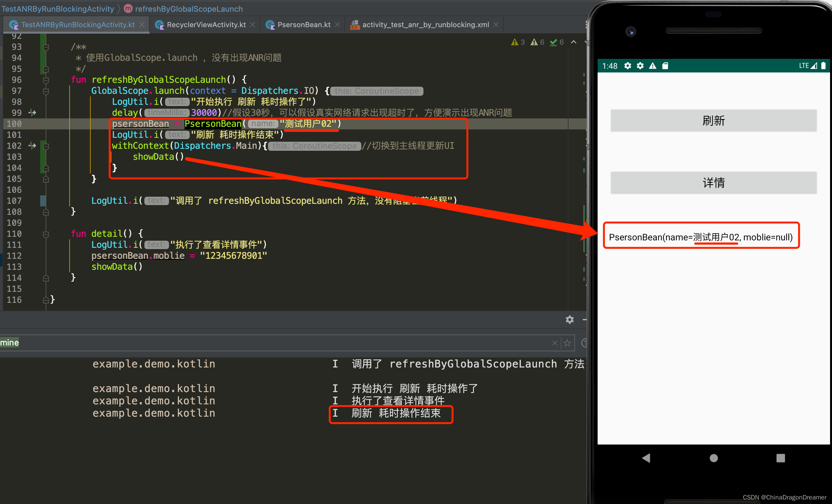Screen dimensions: 832x504
Task: Click showData() call on line 103
Action: click(x=158, y=157)
